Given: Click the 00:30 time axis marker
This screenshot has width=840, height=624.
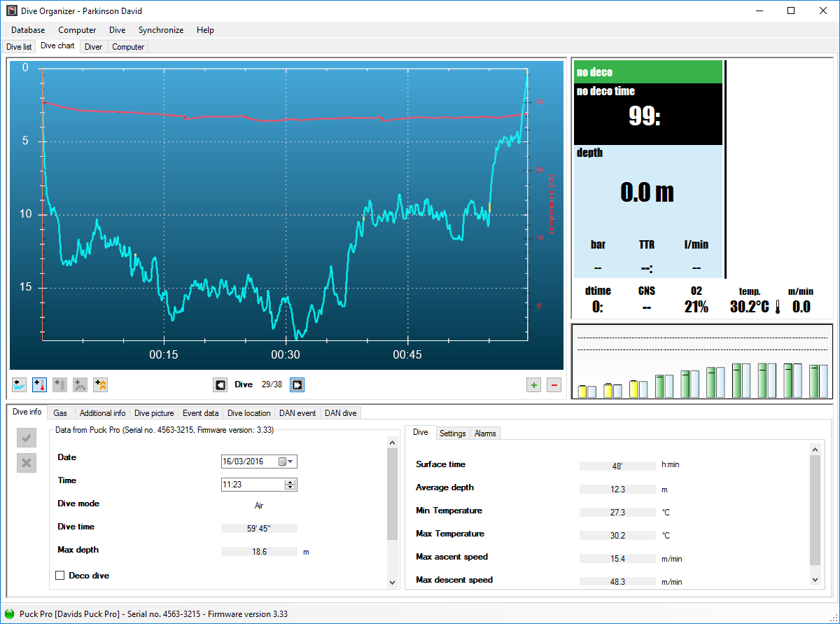Looking at the screenshot, I should pos(286,355).
